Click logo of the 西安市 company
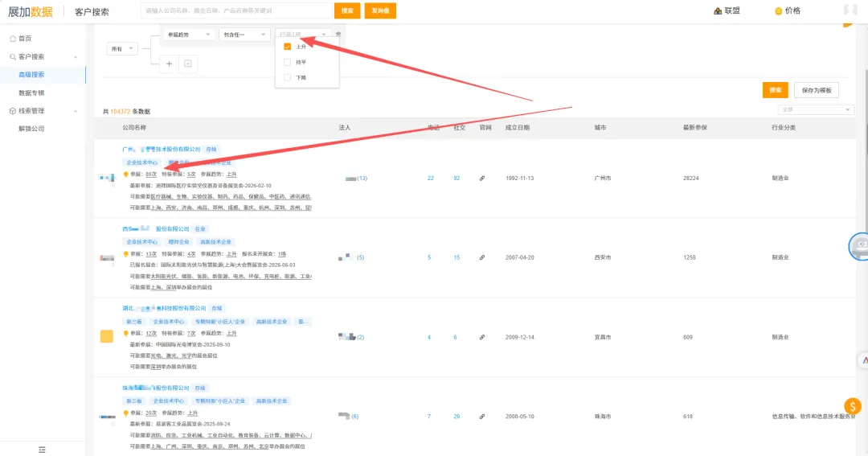 pyautogui.click(x=107, y=257)
